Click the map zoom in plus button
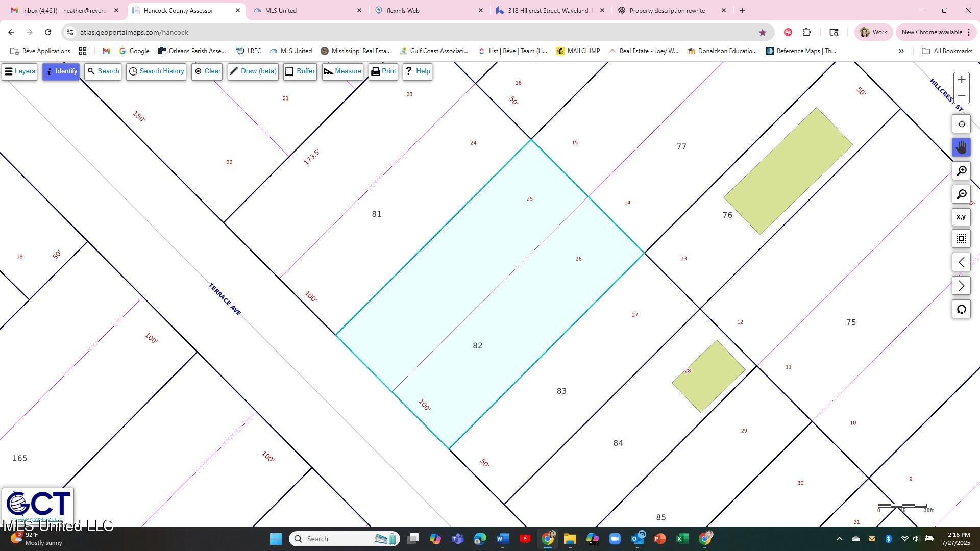This screenshot has width=980, height=551. tap(962, 80)
